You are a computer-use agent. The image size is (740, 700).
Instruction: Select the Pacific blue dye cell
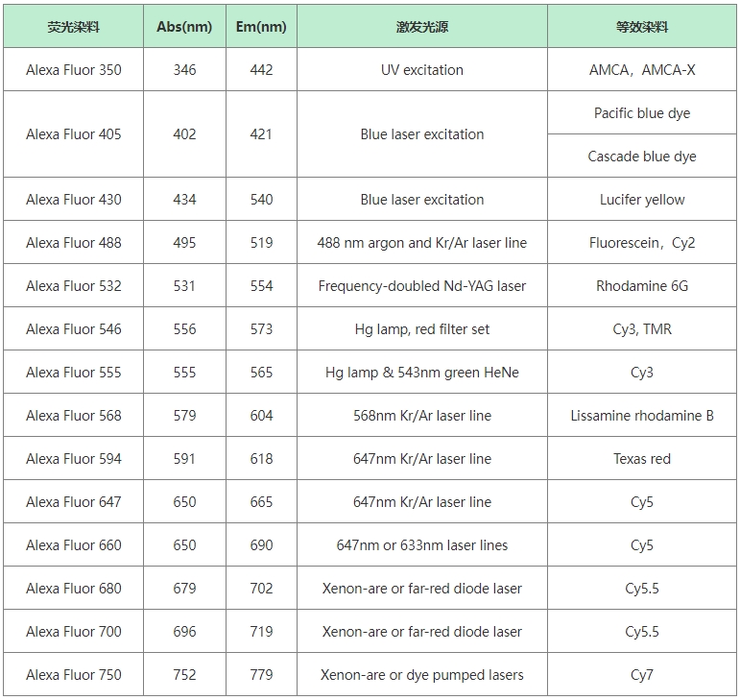[642, 113]
